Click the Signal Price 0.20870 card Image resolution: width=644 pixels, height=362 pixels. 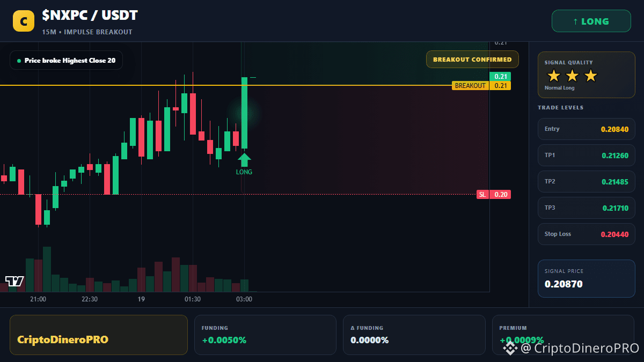[x=586, y=278]
